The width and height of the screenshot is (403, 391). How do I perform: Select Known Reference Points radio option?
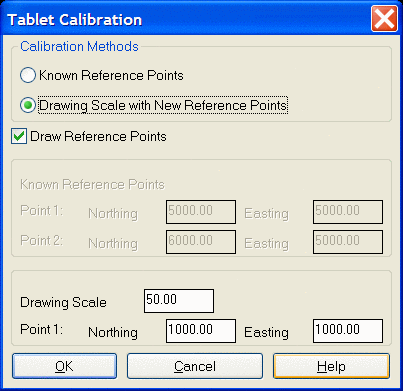(x=28, y=75)
